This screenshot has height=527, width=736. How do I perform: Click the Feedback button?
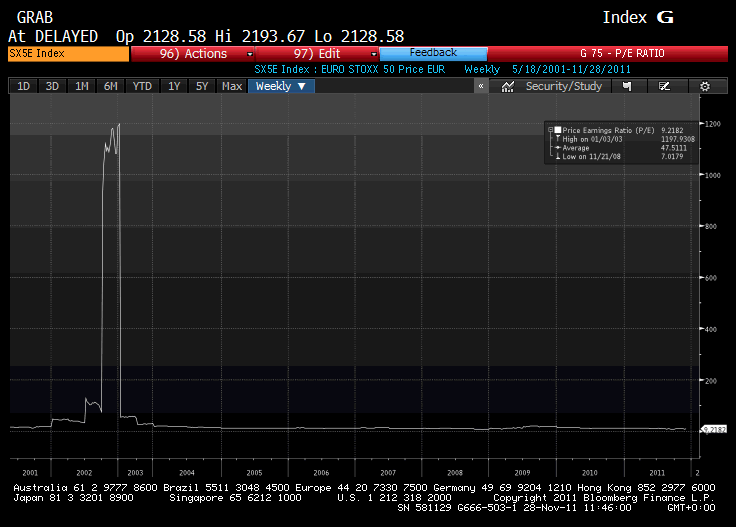pos(433,53)
